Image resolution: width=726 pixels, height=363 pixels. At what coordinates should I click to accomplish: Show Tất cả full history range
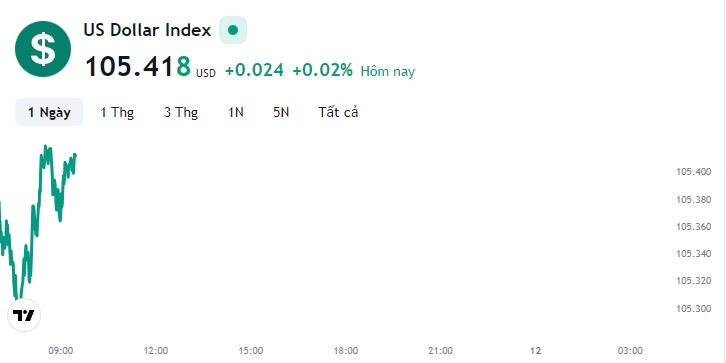(x=338, y=112)
